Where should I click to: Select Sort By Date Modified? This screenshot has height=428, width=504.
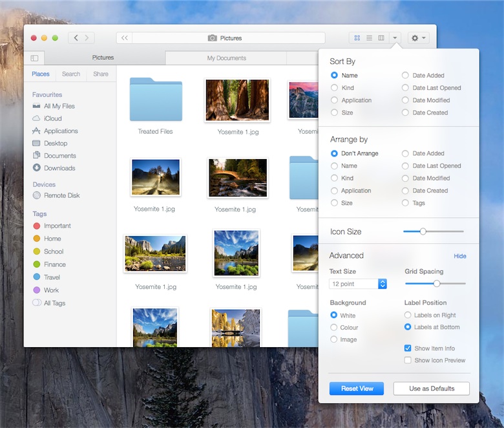pyautogui.click(x=406, y=100)
